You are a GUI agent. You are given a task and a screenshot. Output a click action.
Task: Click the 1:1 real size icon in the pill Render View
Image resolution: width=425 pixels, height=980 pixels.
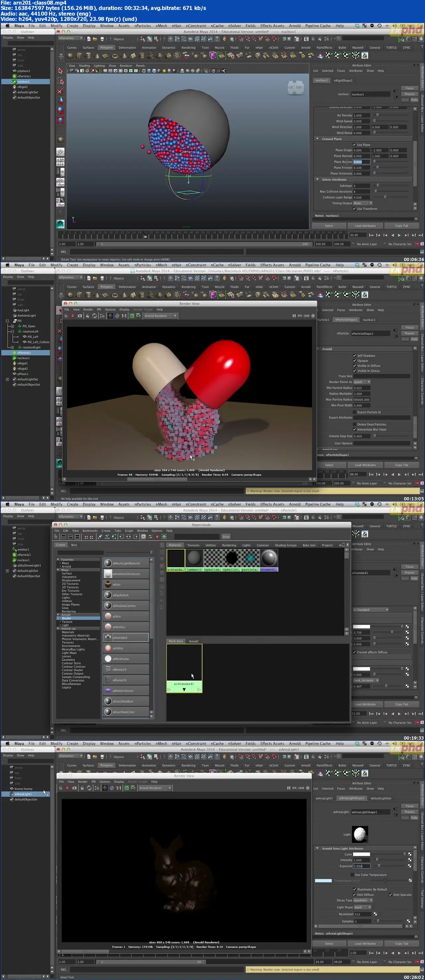(x=124, y=316)
